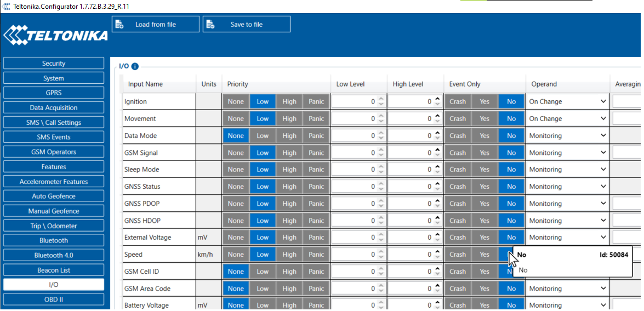Select the Battery Voltage row name
644x311 pixels.
coord(146,306)
